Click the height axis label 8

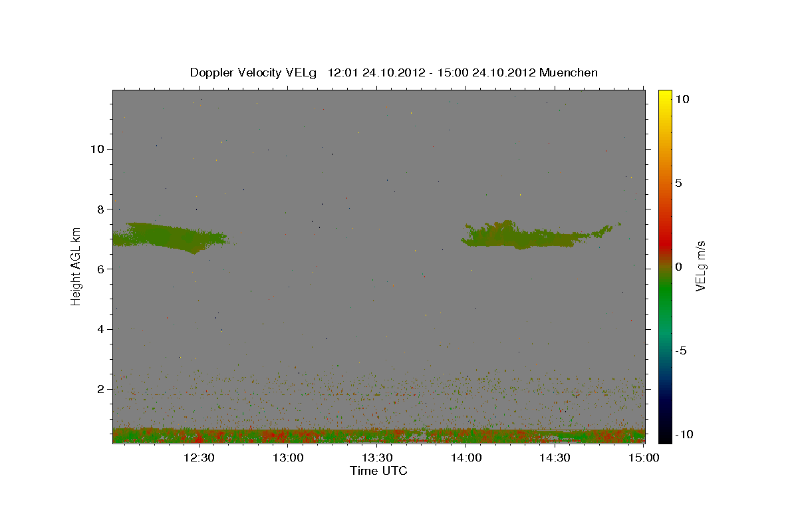[x=100, y=209]
